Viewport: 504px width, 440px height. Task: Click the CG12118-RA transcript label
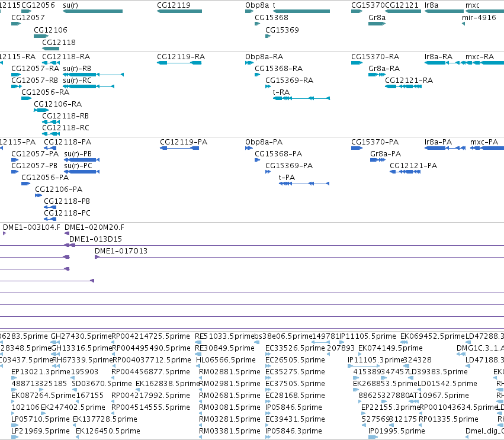tap(66, 57)
